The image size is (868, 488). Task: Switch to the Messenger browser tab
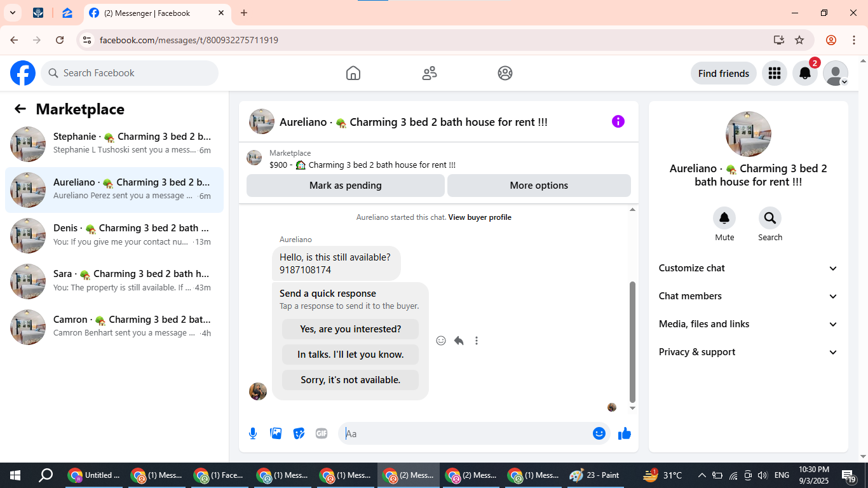(x=156, y=13)
